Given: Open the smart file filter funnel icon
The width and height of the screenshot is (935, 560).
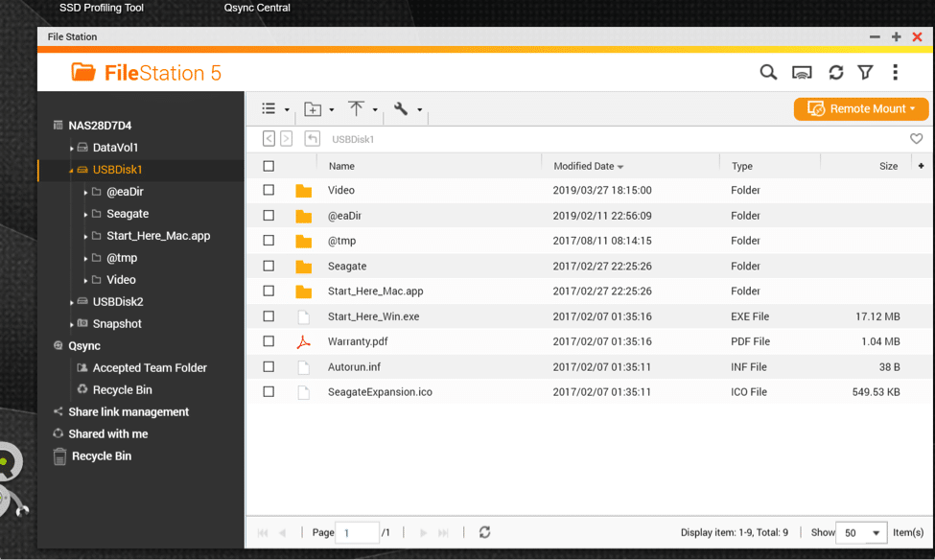Looking at the screenshot, I should (865, 73).
